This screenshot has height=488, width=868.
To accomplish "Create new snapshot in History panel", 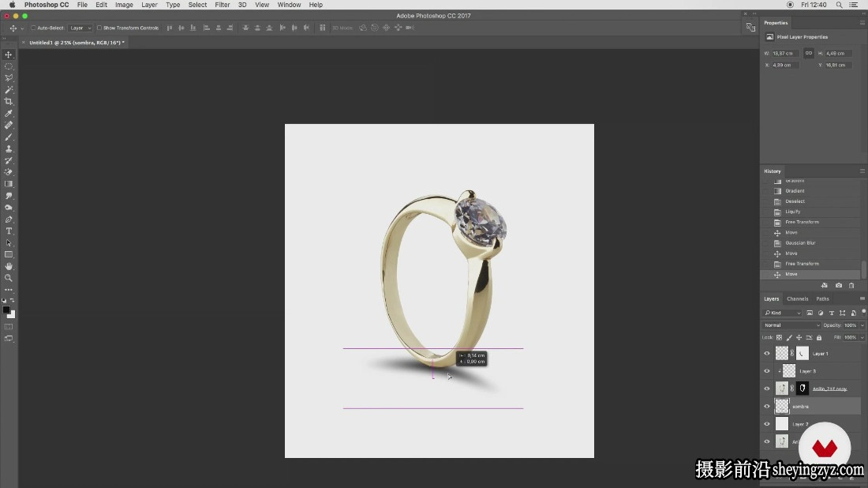I will click(x=839, y=285).
